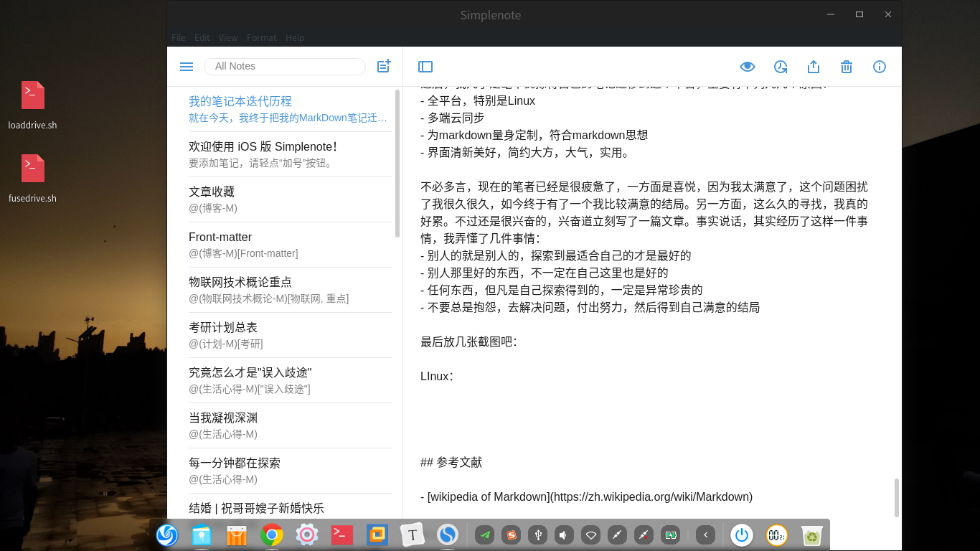Open the Help menu
Screen dimensions: 980x551
point(295,37)
